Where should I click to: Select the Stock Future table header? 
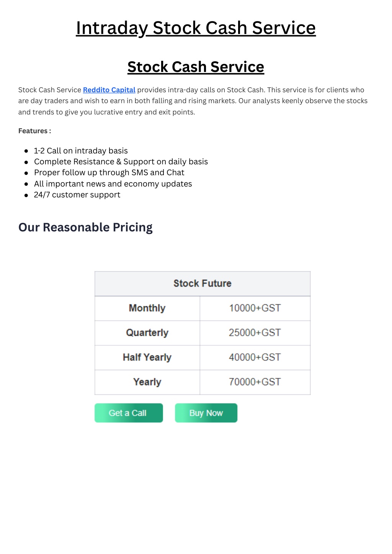click(x=203, y=284)
